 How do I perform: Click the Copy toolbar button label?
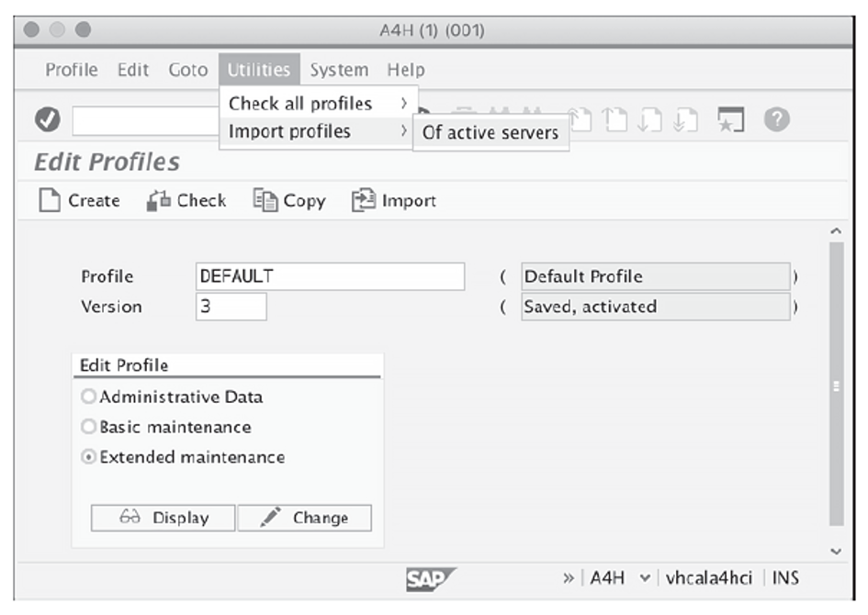coord(304,201)
